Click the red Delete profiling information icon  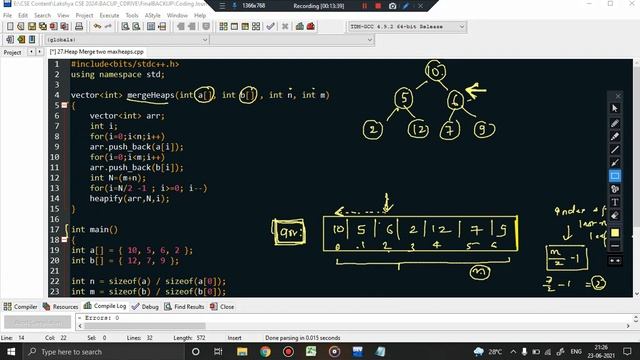click(311, 26)
